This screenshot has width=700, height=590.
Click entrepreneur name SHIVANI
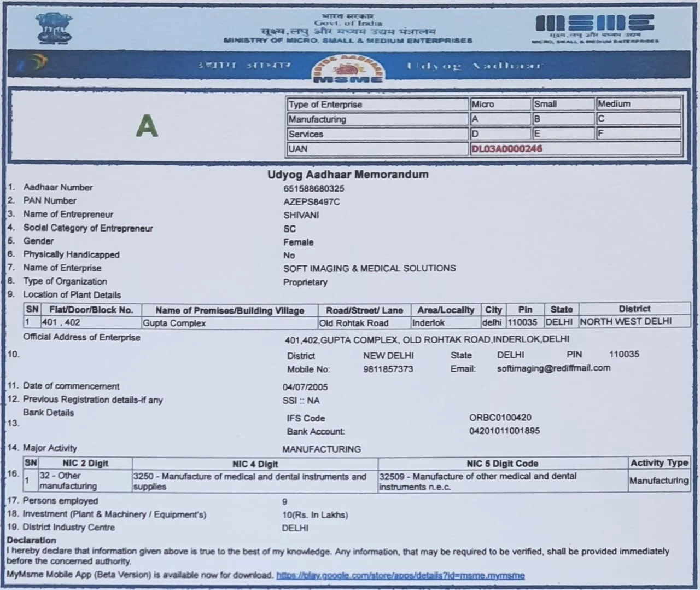pos(301,215)
